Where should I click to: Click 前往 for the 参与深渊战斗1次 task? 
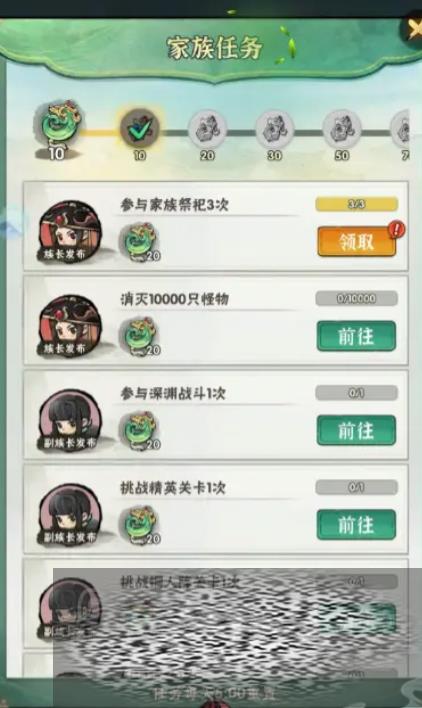click(x=357, y=430)
